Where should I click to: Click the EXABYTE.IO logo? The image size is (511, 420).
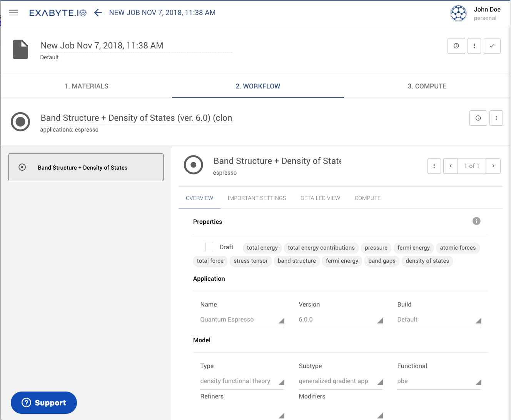pyautogui.click(x=58, y=12)
